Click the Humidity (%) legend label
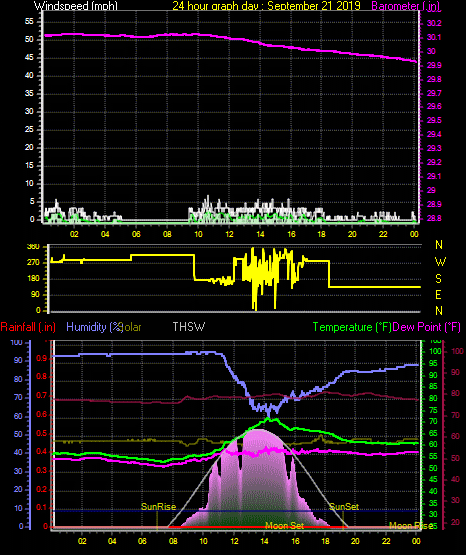 (94, 327)
